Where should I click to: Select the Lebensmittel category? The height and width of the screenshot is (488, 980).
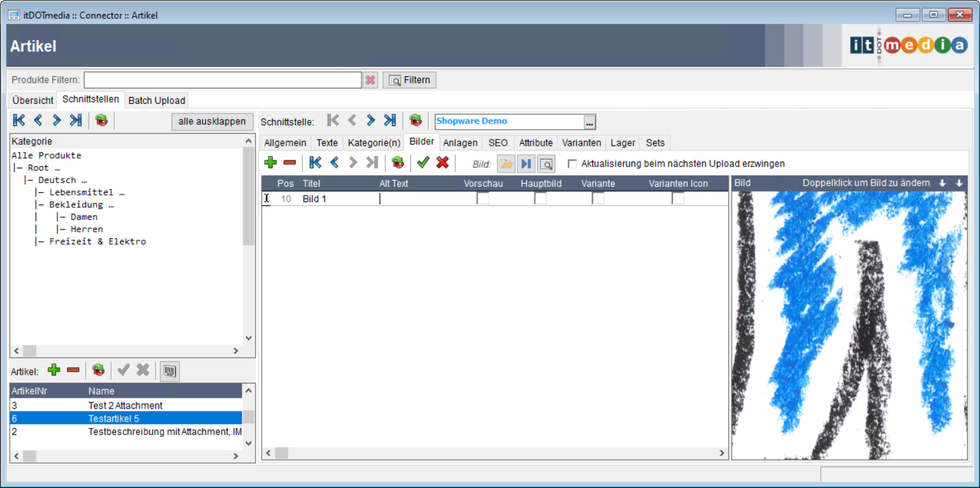tap(81, 192)
